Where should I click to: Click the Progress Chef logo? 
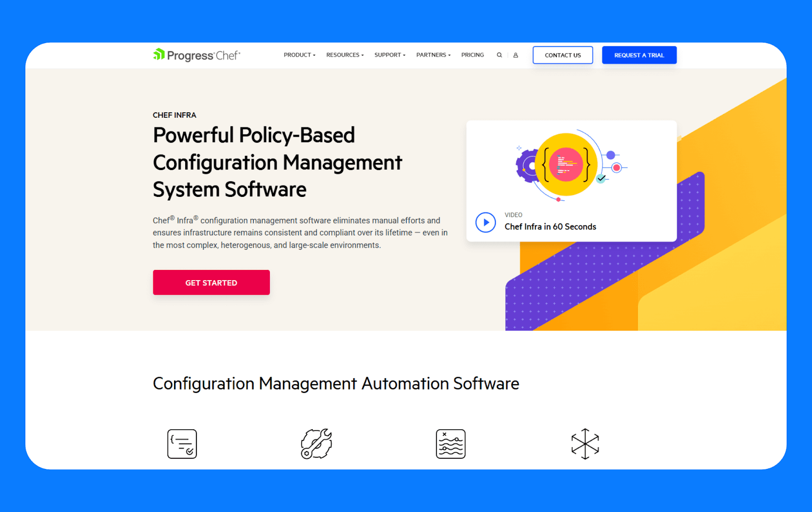[x=196, y=55]
